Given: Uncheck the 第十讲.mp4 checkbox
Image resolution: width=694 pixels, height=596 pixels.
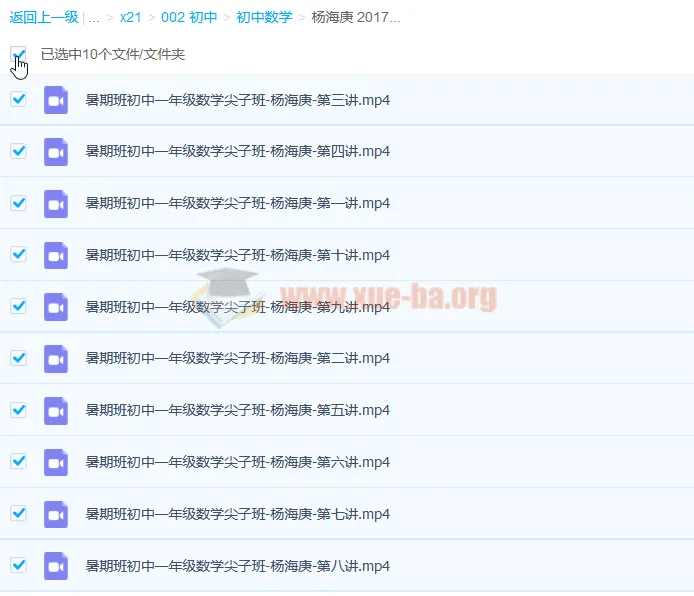Looking at the screenshot, I should click(x=18, y=254).
